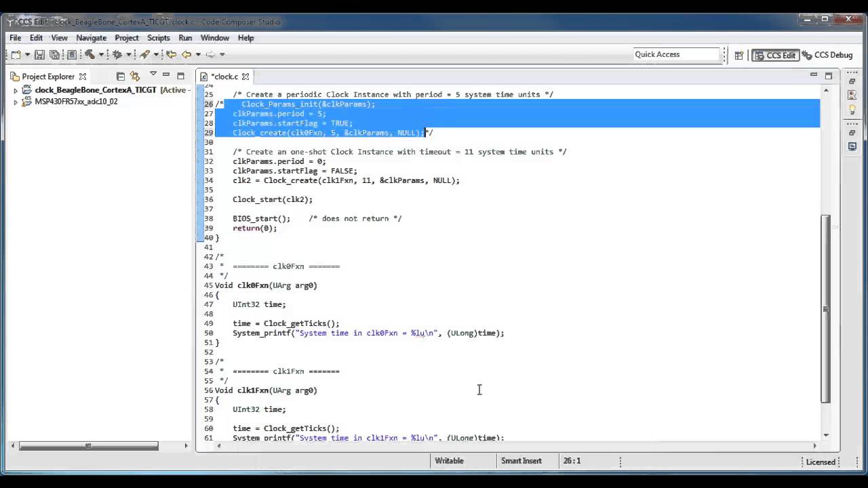Image resolution: width=868 pixels, height=488 pixels.
Task: Open the Outline fast view icon
Action: [852, 96]
